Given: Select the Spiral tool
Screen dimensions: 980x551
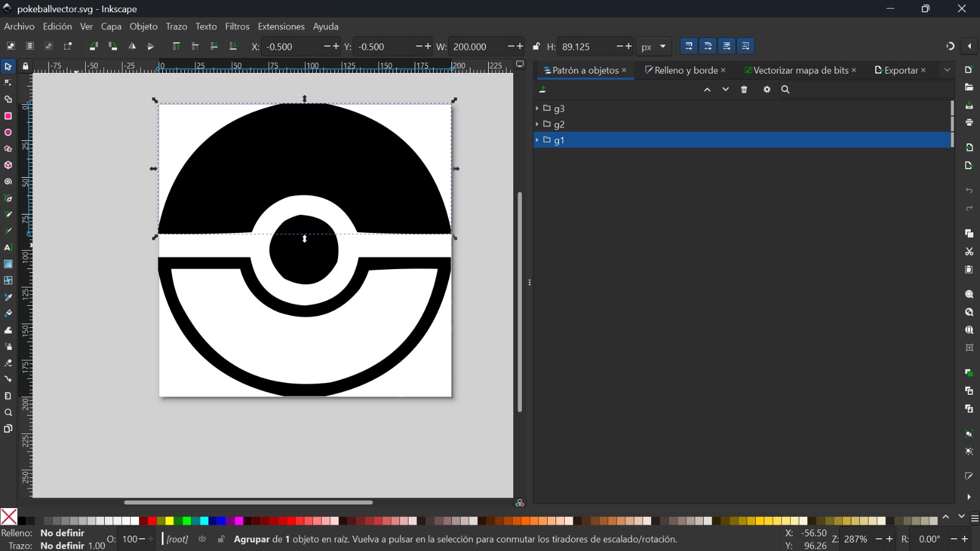Looking at the screenshot, I should click(x=8, y=182).
